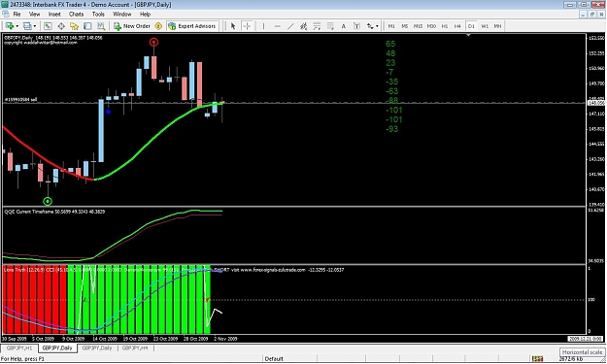Switch to MN monthly timeframe
Viewport: 607px width, 364px height.
point(497,26)
